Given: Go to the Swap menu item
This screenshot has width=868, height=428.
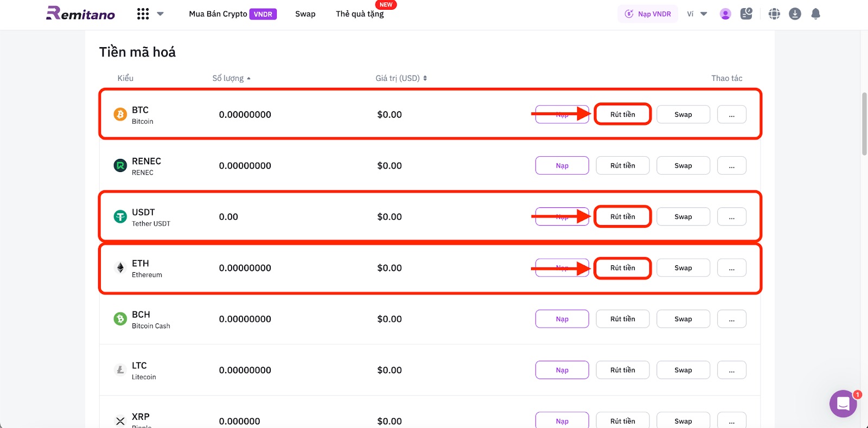Looking at the screenshot, I should (x=305, y=14).
